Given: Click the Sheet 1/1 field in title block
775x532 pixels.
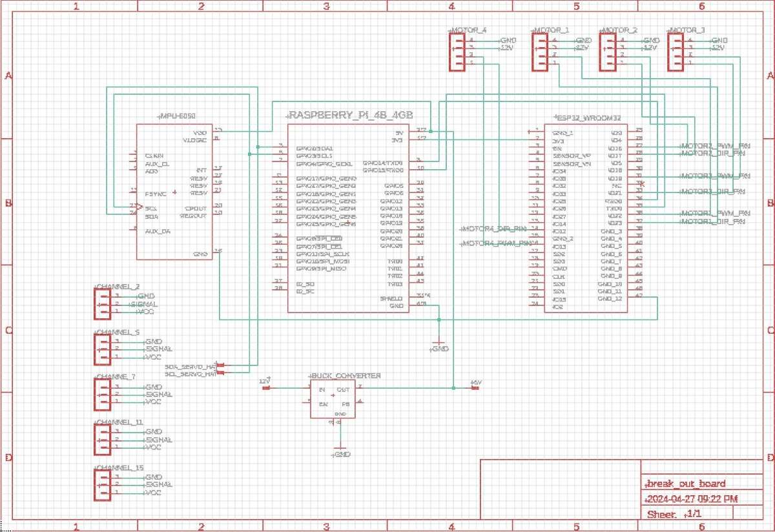Looking at the screenshot, I should [676, 515].
